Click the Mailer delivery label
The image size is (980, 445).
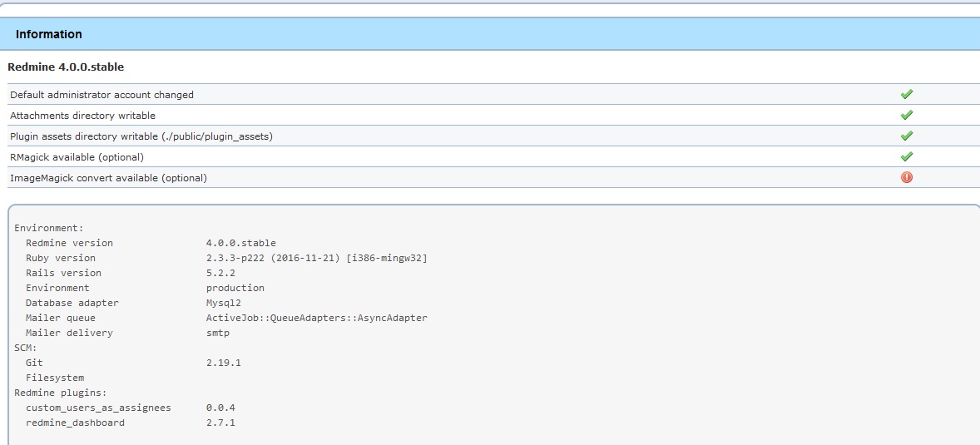point(69,333)
